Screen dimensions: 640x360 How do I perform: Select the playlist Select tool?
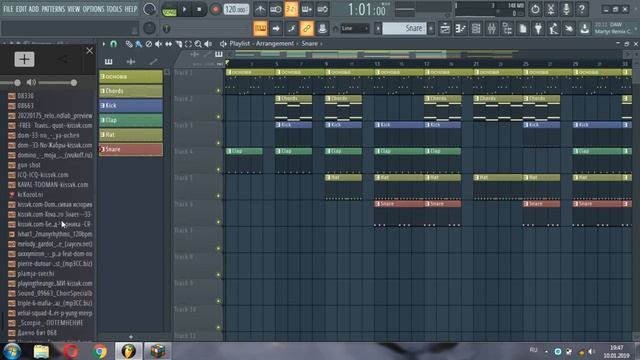coord(188,44)
